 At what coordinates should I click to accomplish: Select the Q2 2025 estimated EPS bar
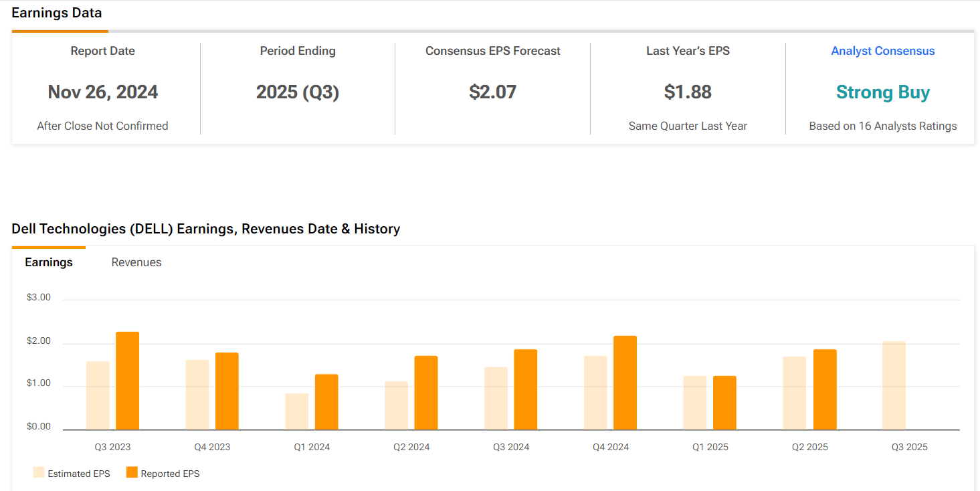[x=795, y=393]
